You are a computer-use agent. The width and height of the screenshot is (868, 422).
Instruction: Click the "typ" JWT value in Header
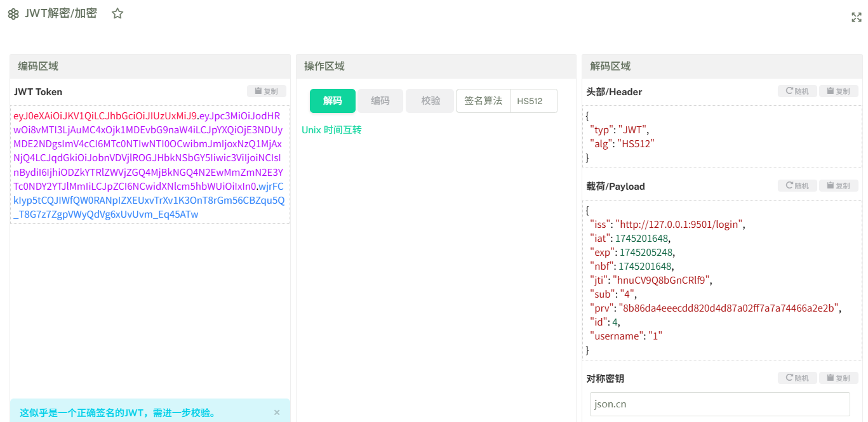click(x=632, y=129)
